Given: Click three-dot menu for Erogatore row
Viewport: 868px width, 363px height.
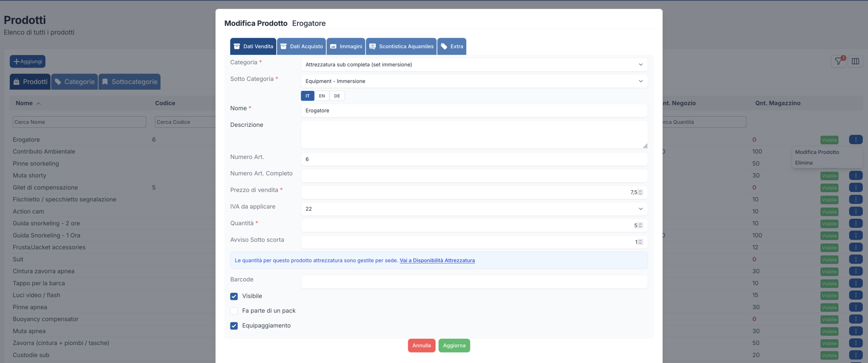Looking at the screenshot, I should tap(855, 140).
